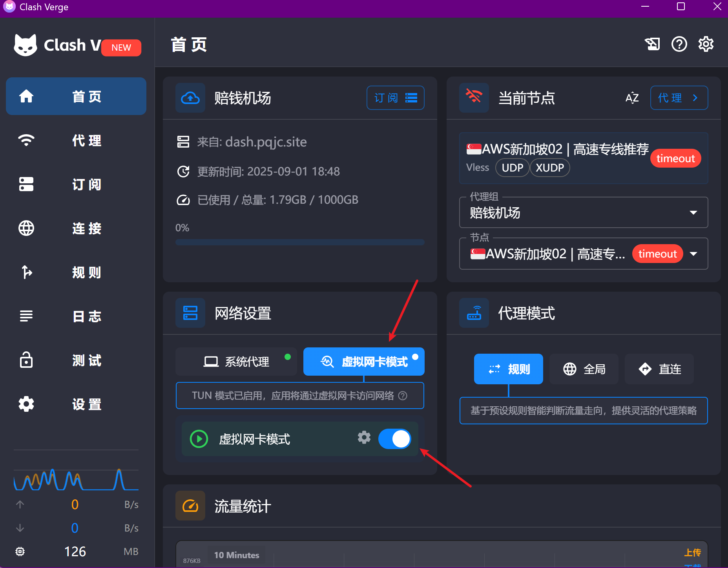The width and height of the screenshot is (728, 568).
Task: Select 全局 global proxy mode
Action: [x=584, y=369]
